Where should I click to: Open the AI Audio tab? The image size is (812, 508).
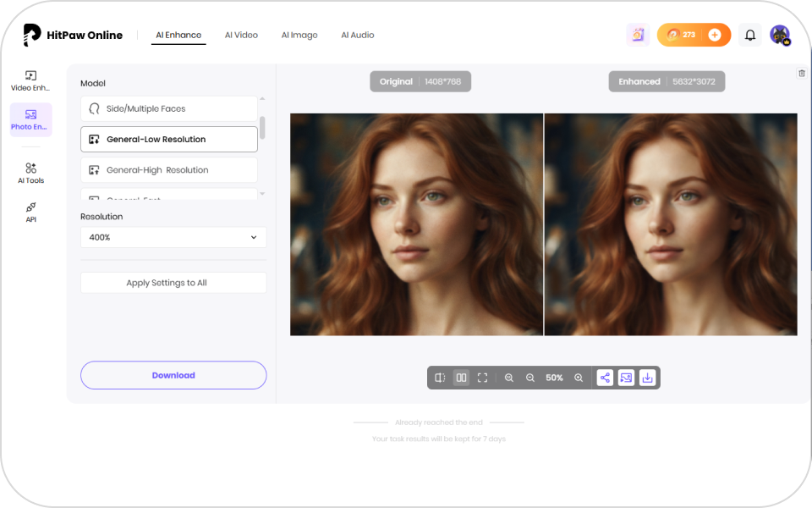point(357,35)
